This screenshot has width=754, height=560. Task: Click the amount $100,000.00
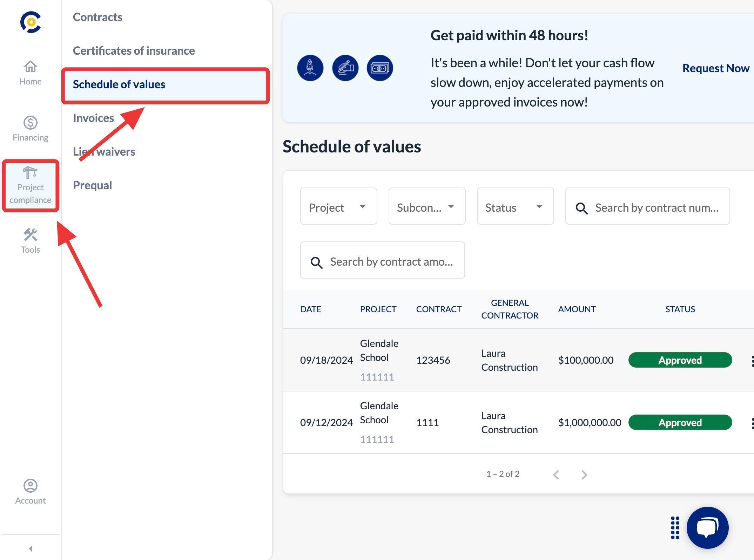click(586, 360)
